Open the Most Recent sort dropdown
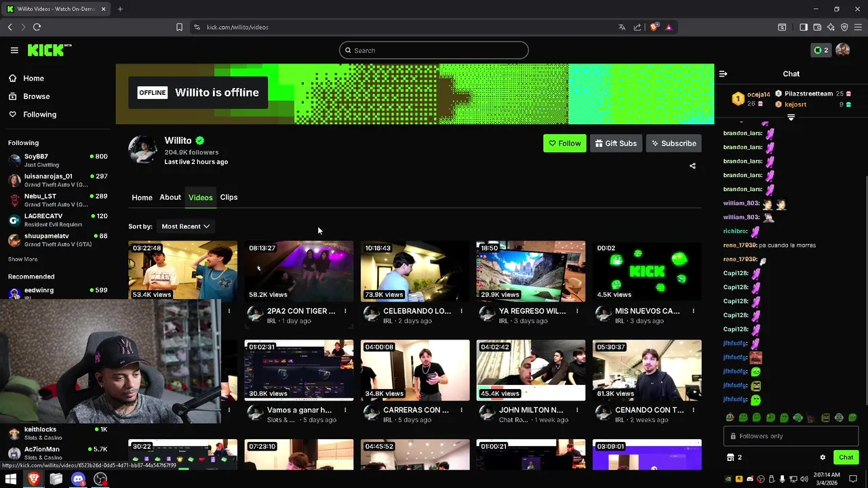The height and width of the screenshot is (488, 868). click(185, 226)
